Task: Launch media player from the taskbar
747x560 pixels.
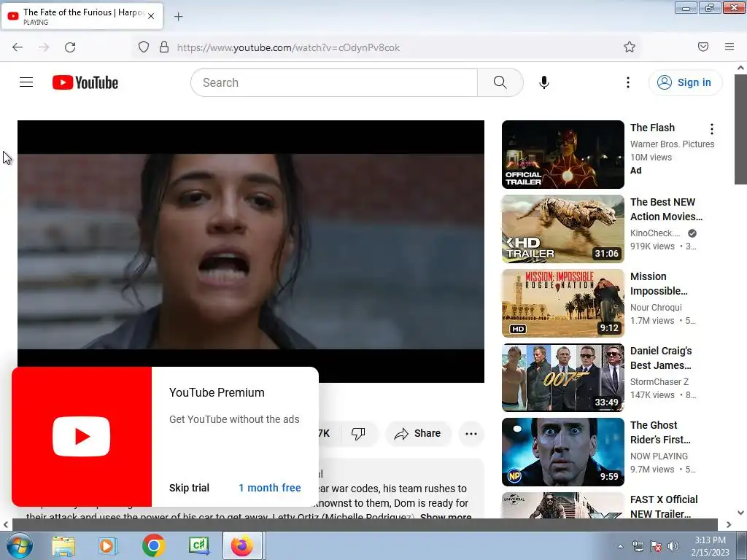Action: (x=108, y=545)
